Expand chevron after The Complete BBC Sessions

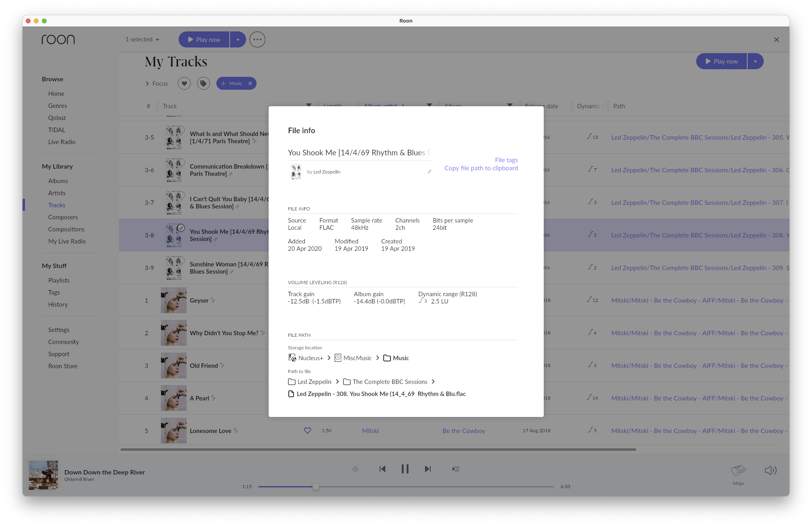[433, 382]
